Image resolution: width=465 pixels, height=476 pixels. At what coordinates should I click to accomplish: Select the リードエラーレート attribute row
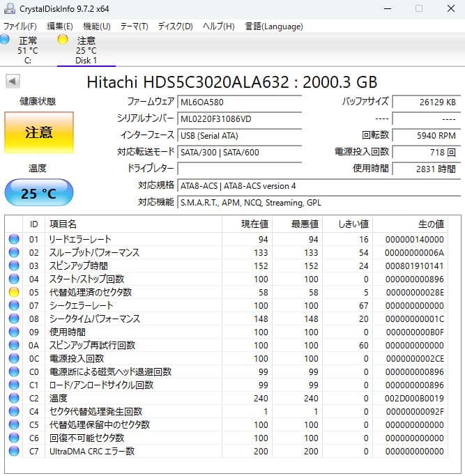[227, 239]
